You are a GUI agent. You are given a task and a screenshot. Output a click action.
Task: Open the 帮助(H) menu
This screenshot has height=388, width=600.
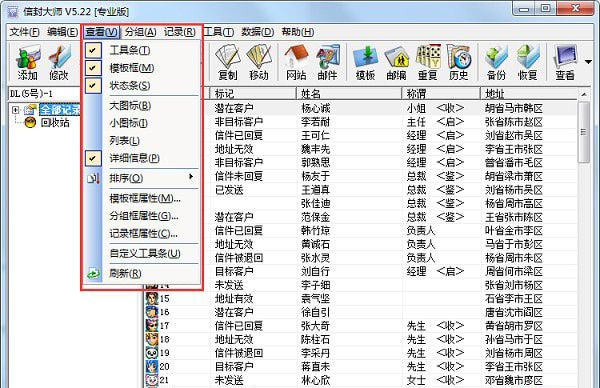(x=298, y=32)
